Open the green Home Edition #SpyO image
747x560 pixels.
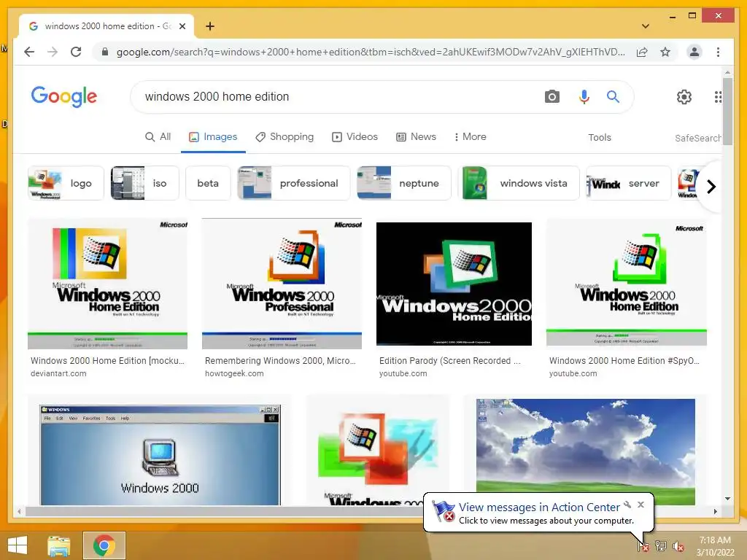point(627,282)
